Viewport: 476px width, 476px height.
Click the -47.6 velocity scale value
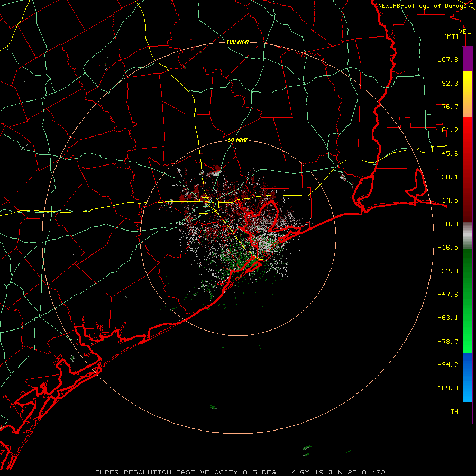pyautogui.click(x=448, y=295)
